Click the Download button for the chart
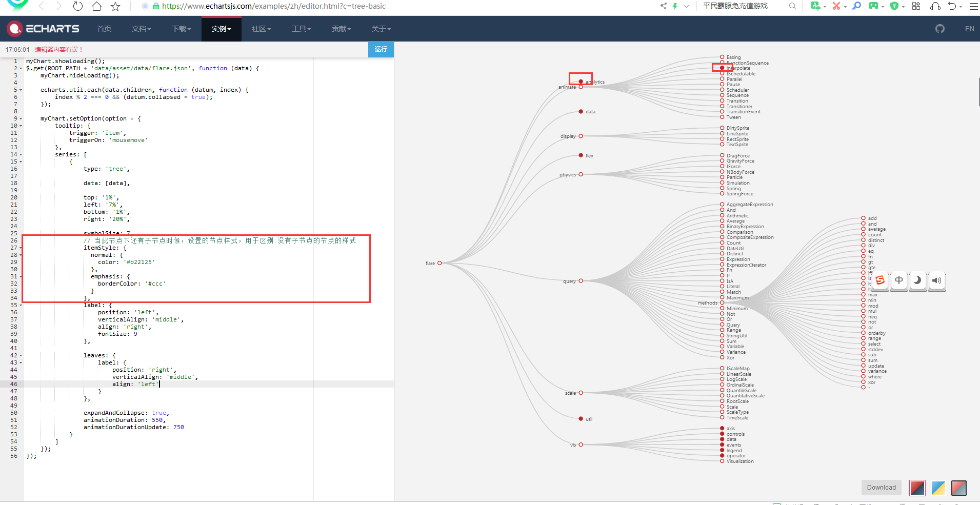Image resolution: width=980 pixels, height=505 pixels. pos(881,488)
